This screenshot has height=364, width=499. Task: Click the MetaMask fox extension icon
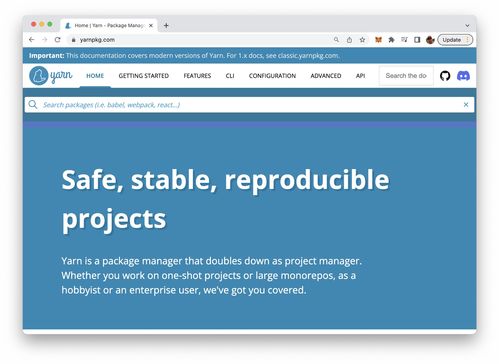[378, 40]
